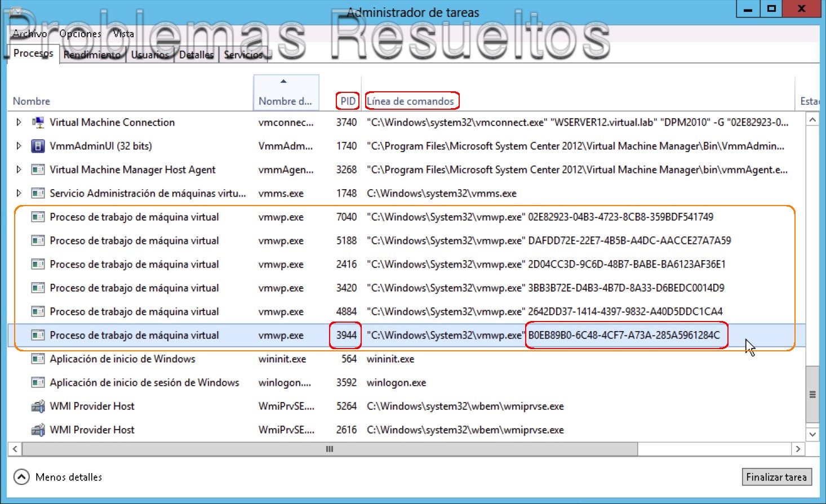
Task: Click the icon of vmwp.exe process PID 2416
Action: (x=38, y=264)
